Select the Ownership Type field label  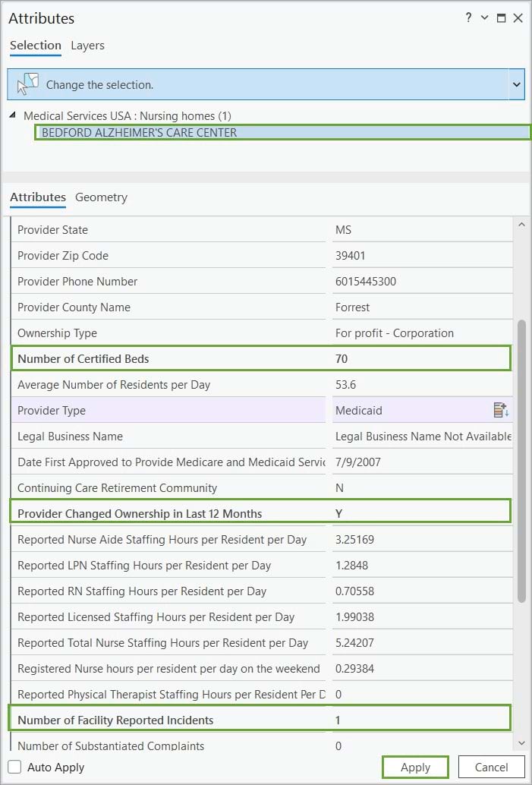(x=57, y=333)
